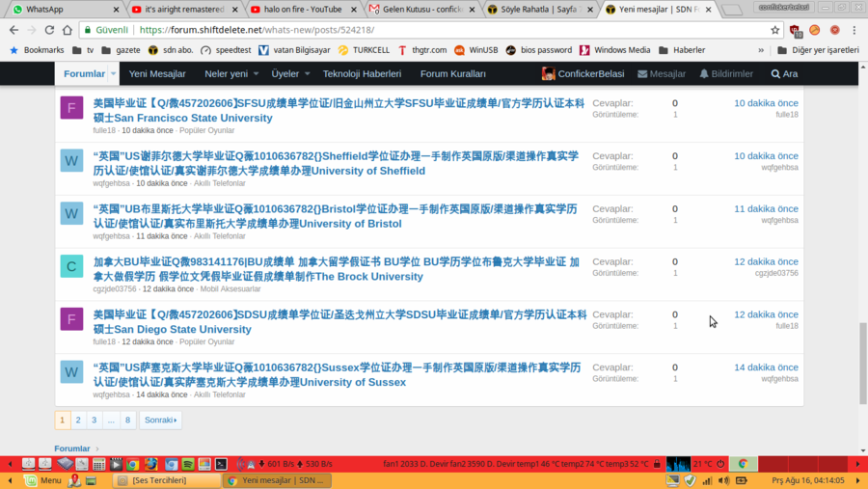Click the page vertical scrollbar thumb

pos(863,363)
